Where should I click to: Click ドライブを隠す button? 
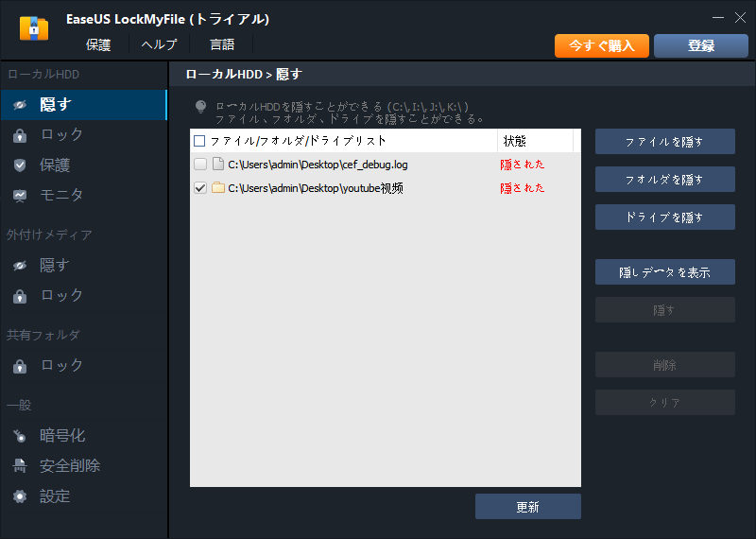pyautogui.click(x=665, y=217)
